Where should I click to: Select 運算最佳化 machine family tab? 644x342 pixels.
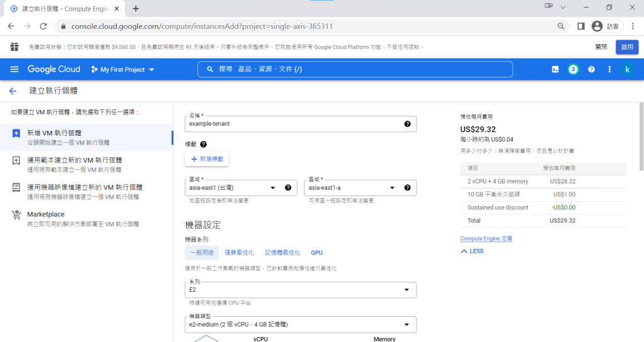[x=239, y=253]
